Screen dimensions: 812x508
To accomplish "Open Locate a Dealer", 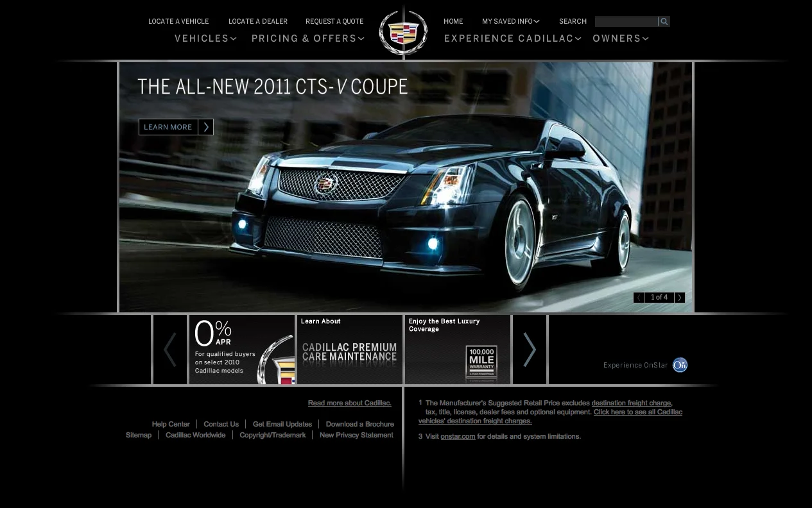I will coord(258,21).
